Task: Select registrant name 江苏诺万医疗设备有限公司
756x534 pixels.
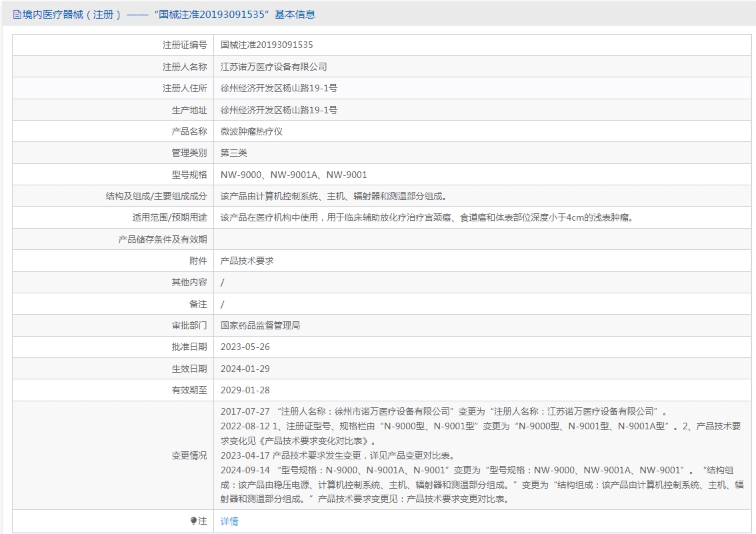Action: [x=273, y=67]
